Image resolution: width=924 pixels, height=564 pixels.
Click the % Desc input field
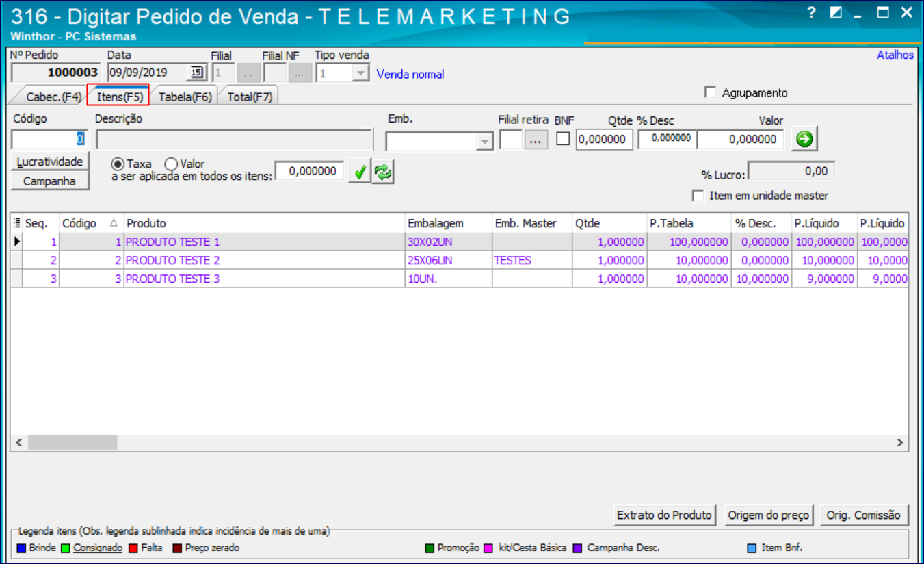[x=668, y=139]
